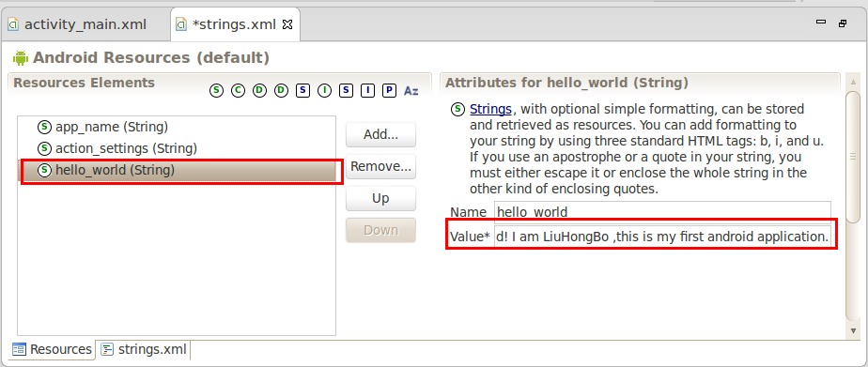The height and width of the screenshot is (367, 868).
Task: Open the Strings documentation link
Action: pos(490,109)
